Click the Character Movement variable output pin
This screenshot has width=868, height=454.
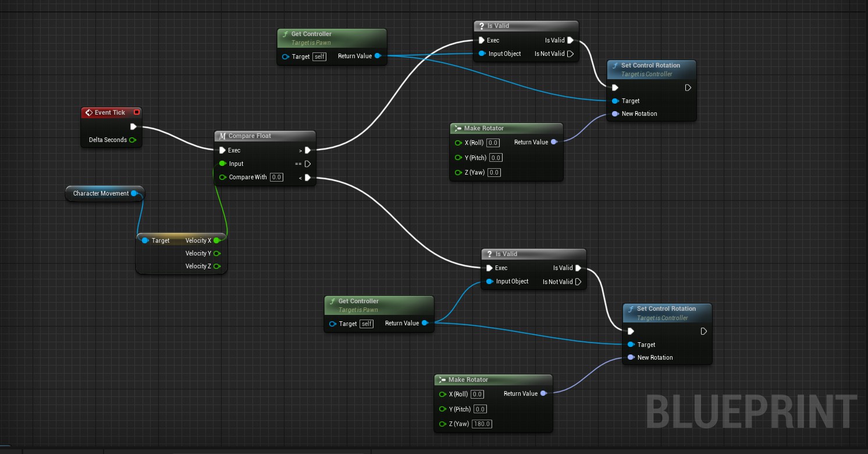(x=134, y=193)
